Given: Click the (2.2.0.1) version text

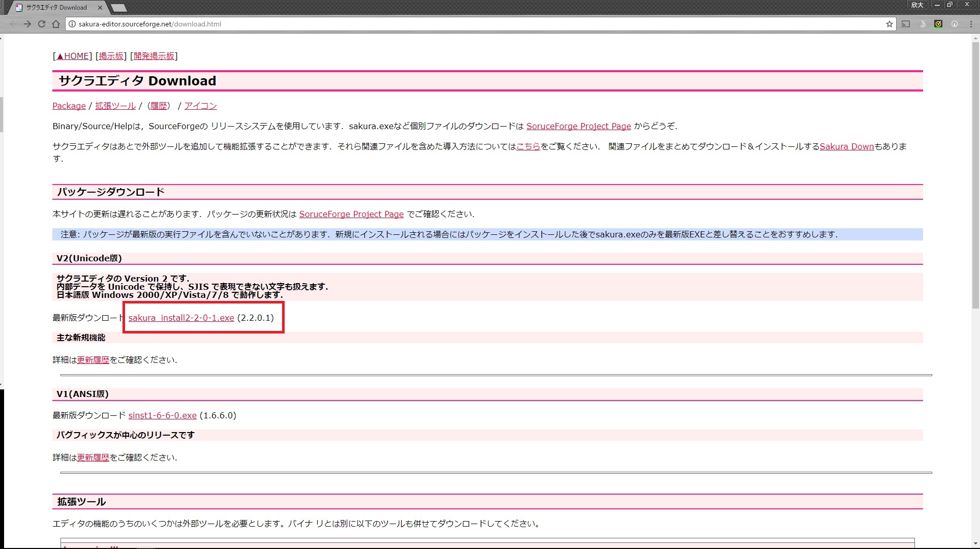Looking at the screenshot, I should click(256, 318).
